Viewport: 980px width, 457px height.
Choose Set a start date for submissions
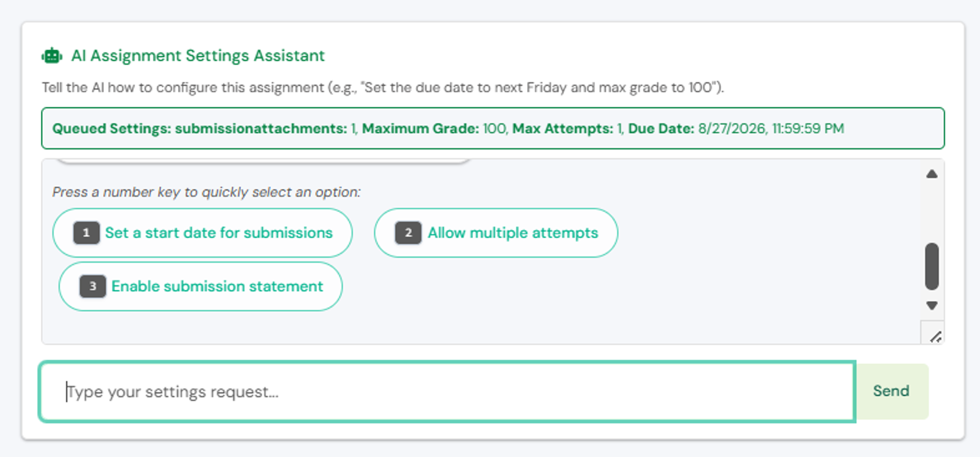202,233
